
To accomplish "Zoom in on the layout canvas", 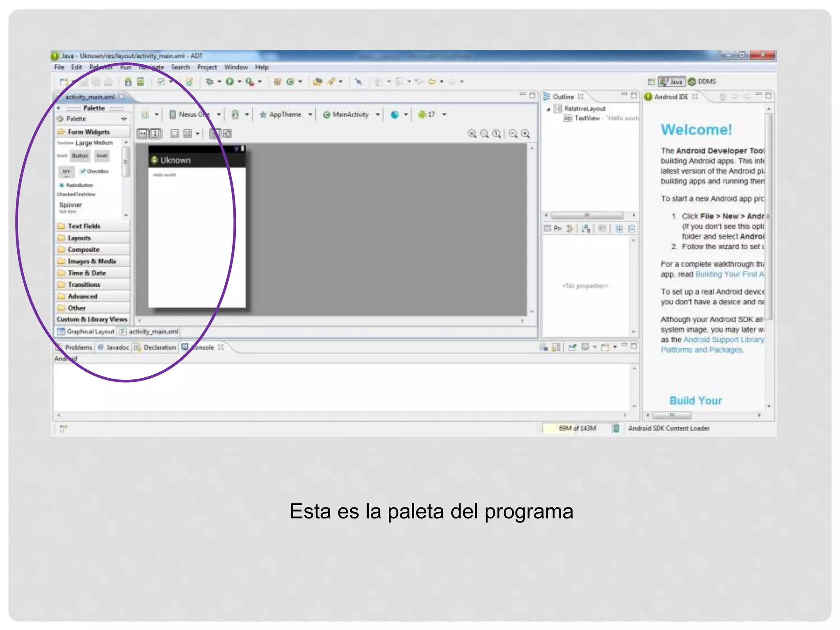I will pyautogui.click(x=525, y=134).
